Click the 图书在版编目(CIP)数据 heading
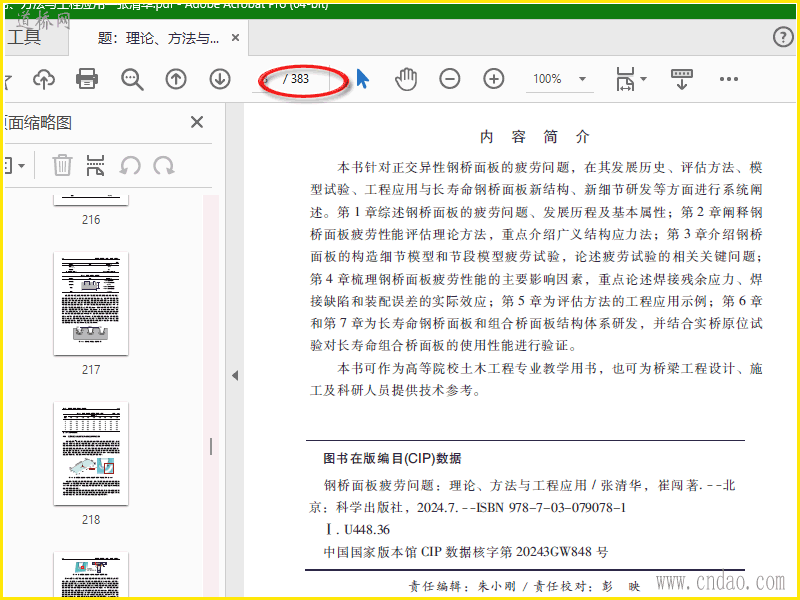The height and width of the screenshot is (600, 800). (x=392, y=459)
